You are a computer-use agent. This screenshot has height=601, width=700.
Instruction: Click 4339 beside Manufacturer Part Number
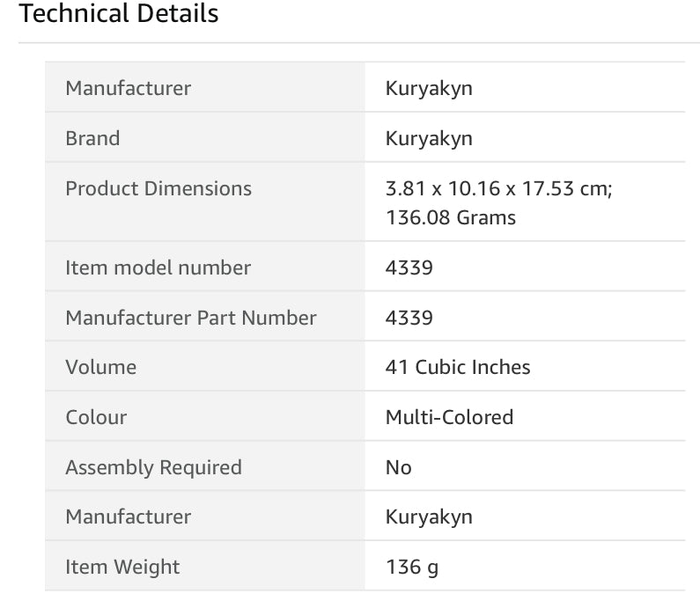[409, 318]
